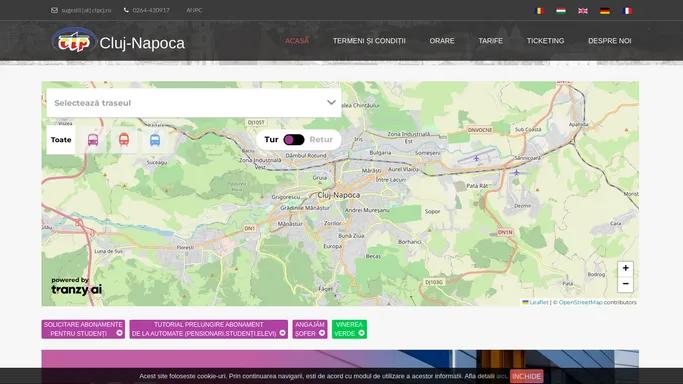Switch language with Romanian flag
683x384 pixels.
pyautogui.click(x=539, y=10)
